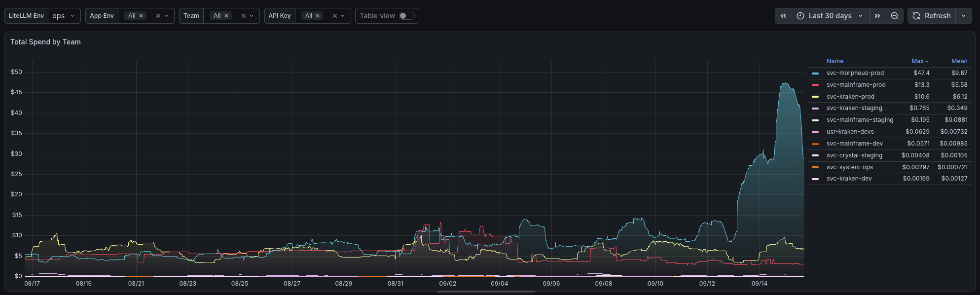Sort legend by Max column
Viewport: 980px width, 295px height.
[920, 61]
